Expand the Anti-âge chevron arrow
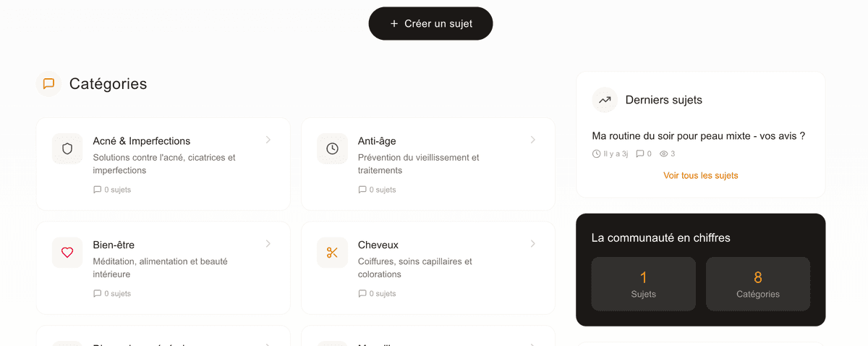Viewport: 868px width, 346px height. tap(533, 140)
